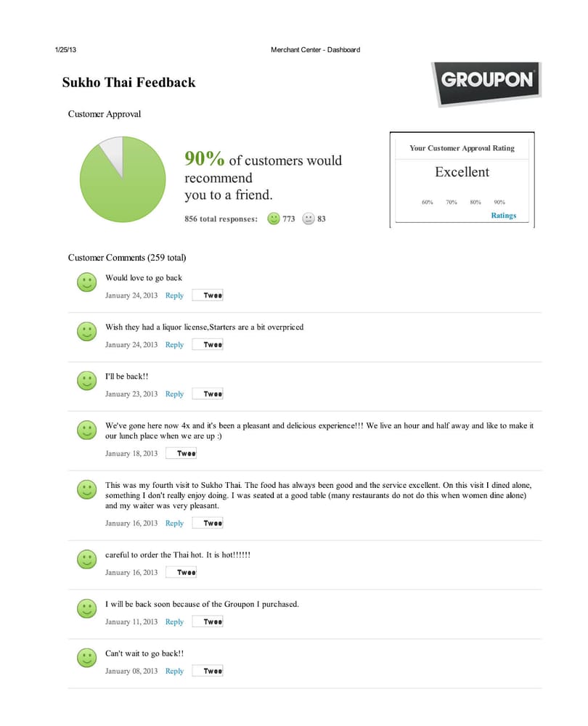Image resolution: width=588 pixels, height=726 pixels.
Task: Reply to the 'I'll be back!!' comment
Action: (174, 394)
